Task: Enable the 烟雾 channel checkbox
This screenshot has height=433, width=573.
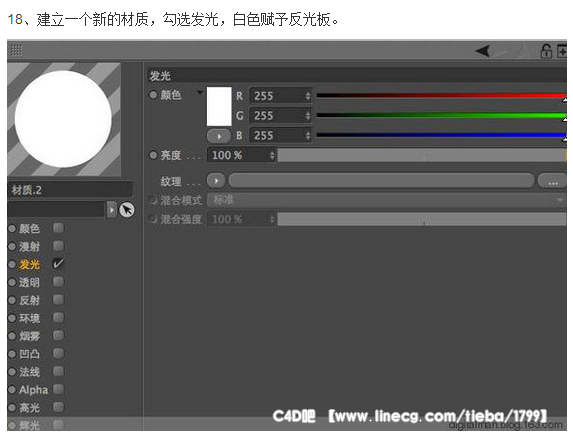Action: tap(58, 335)
